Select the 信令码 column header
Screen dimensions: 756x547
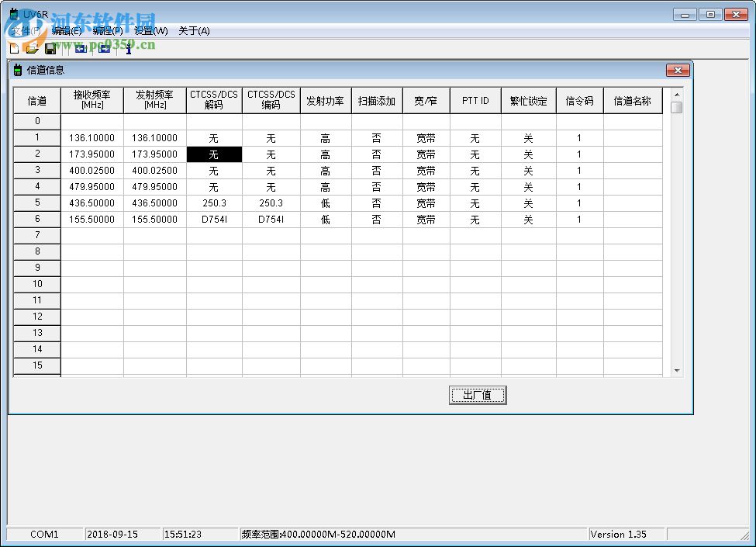(x=579, y=100)
